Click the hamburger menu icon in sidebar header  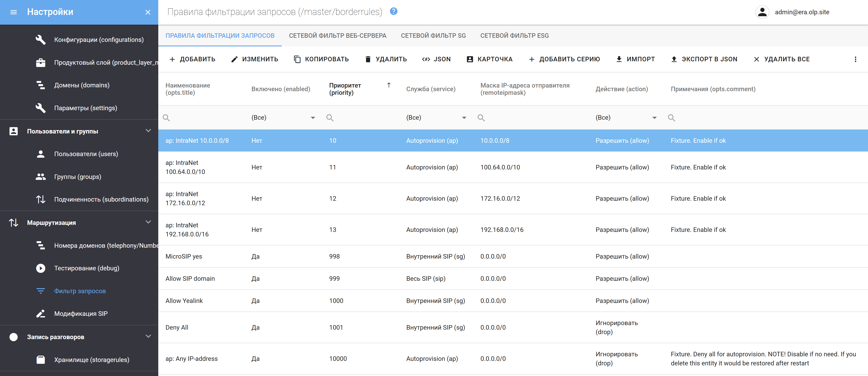point(14,12)
